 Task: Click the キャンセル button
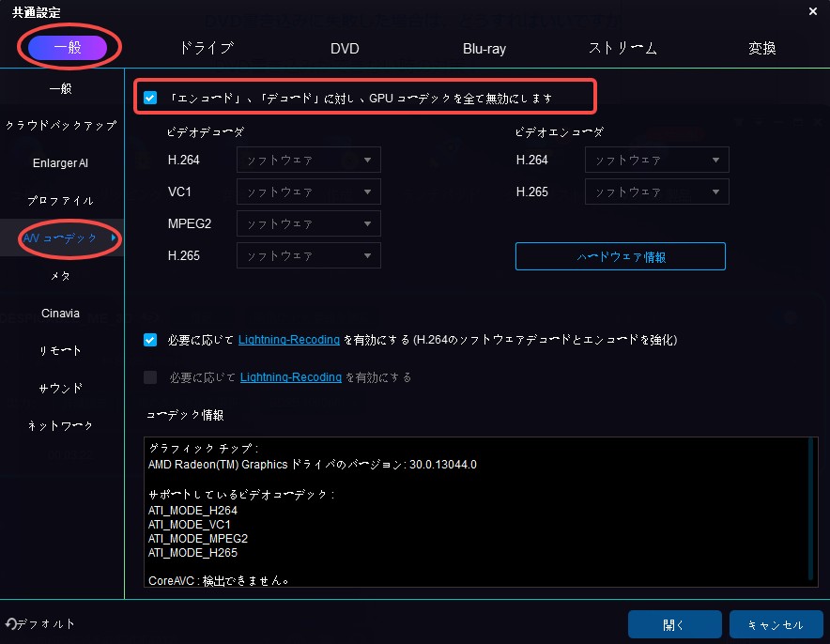[x=774, y=624]
